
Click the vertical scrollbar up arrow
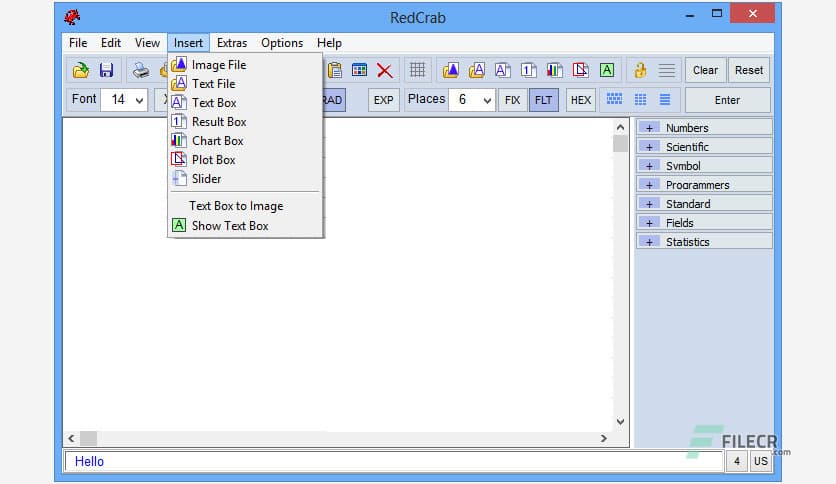click(x=620, y=127)
